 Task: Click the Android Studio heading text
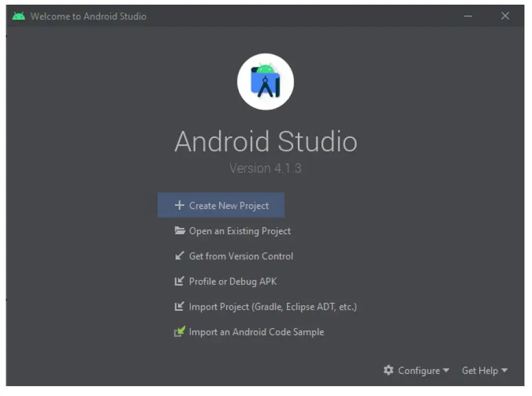point(265,141)
